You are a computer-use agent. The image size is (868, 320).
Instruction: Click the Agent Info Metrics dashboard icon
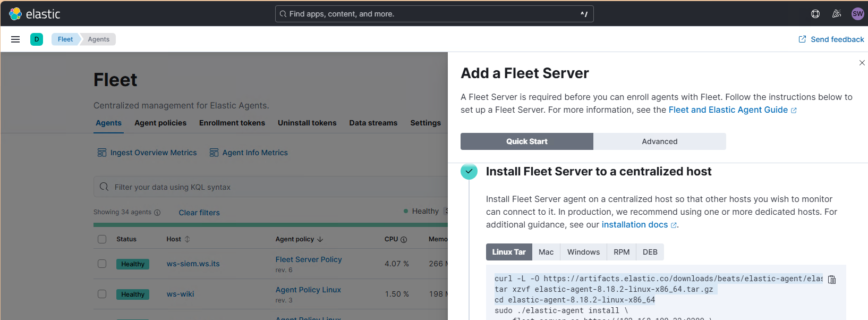214,153
